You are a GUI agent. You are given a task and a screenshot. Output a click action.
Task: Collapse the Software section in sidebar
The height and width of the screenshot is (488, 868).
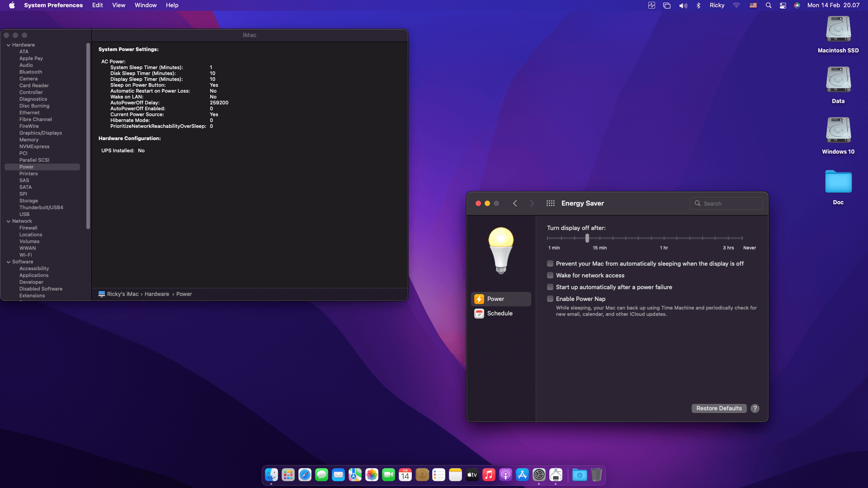click(x=8, y=262)
